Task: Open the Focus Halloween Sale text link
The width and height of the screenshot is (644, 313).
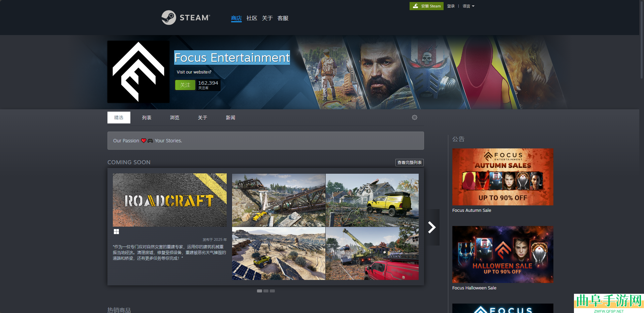Action: 474,288
